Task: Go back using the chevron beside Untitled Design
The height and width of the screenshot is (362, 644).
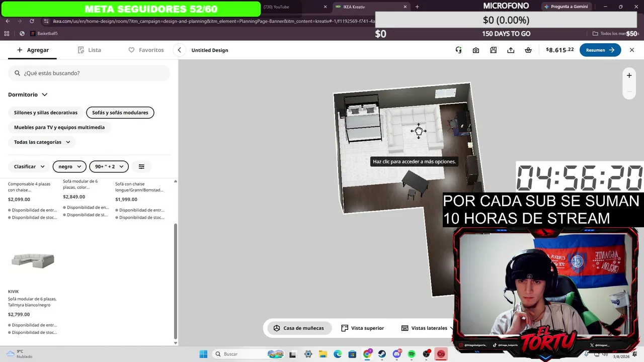Action: pos(179,50)
